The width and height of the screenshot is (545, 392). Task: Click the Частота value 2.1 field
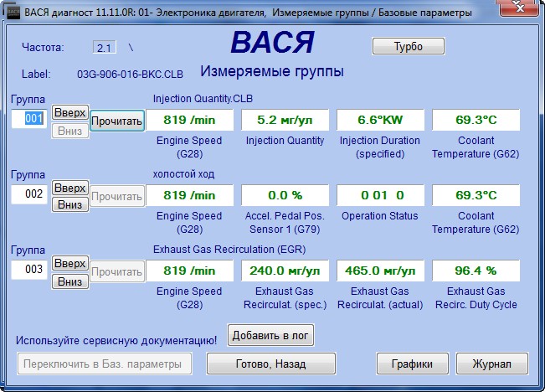point(105,47)
